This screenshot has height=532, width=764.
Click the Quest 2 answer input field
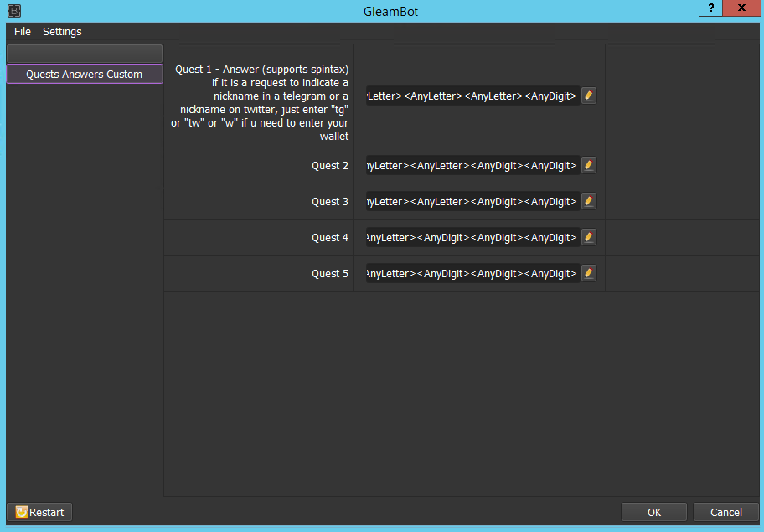coord(472,166)
